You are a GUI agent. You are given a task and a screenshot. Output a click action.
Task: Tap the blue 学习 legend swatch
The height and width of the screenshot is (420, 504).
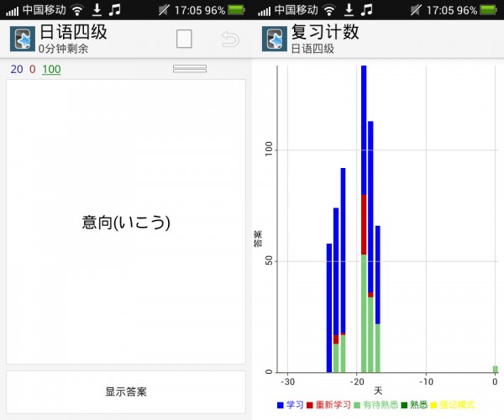[281, 405]
